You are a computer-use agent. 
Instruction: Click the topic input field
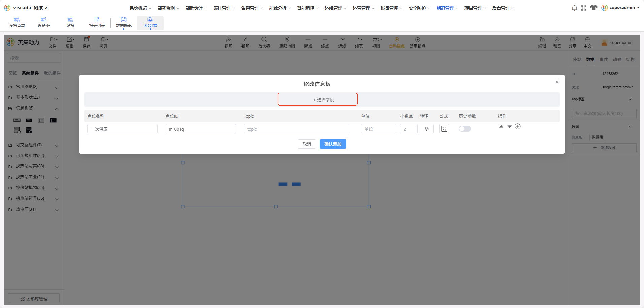[x=296, y=129]
